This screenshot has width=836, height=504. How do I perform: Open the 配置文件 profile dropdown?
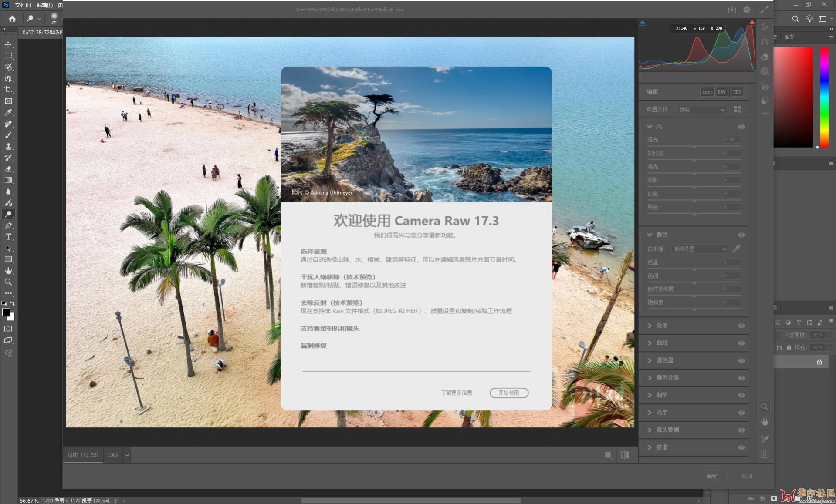tap(702, 110)
